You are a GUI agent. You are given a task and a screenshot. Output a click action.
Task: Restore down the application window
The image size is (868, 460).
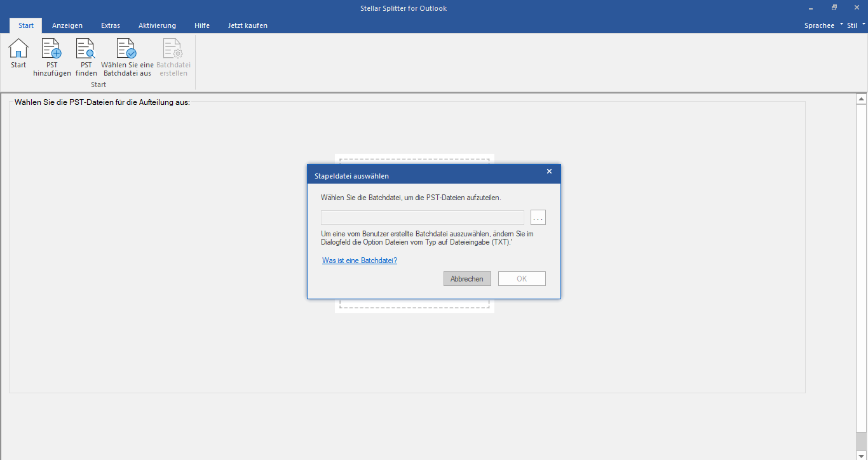(834, 8)
